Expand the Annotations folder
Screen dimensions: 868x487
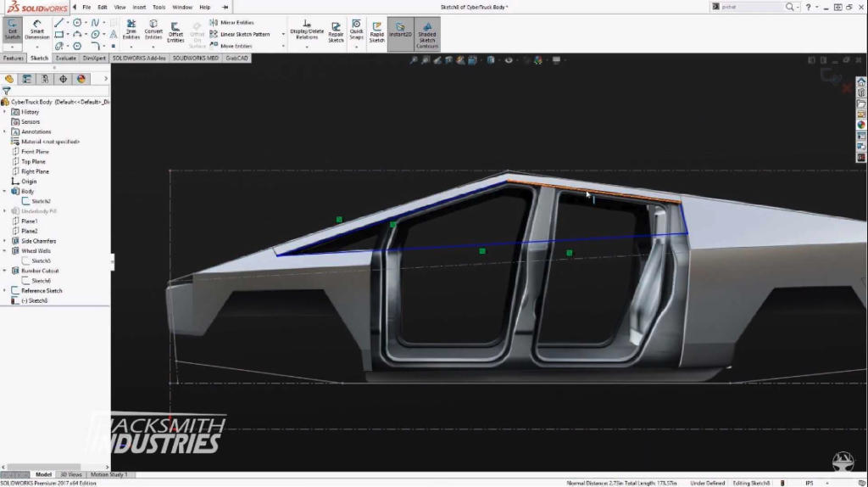click(x=5, y=132)
